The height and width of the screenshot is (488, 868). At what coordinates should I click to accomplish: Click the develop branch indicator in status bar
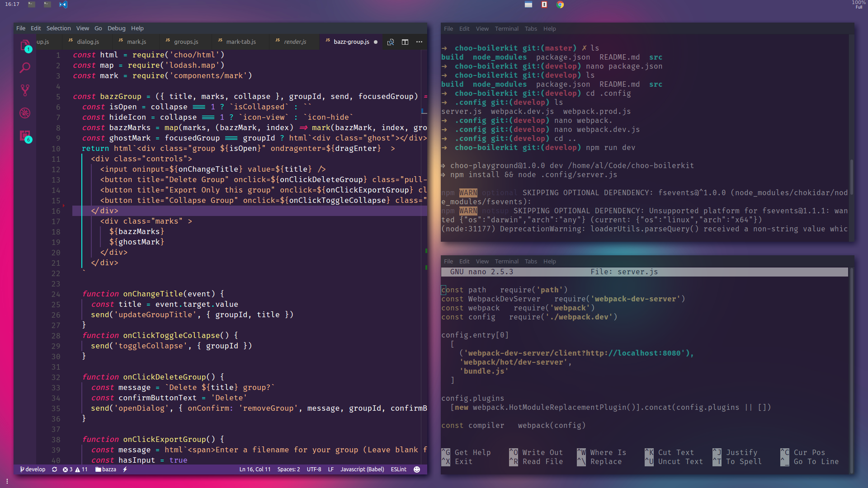33,469
